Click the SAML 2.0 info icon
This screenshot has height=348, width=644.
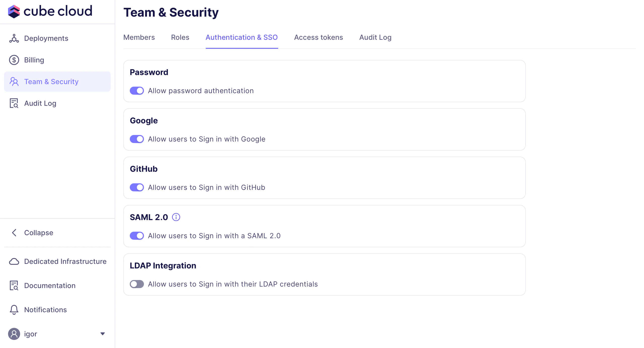pos(176,217)
